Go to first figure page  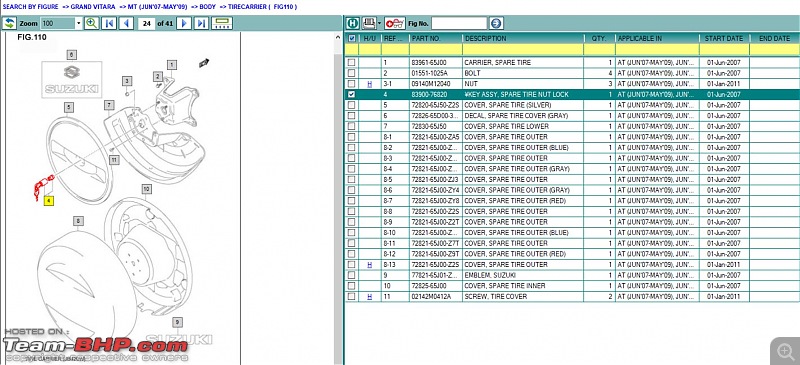click(x=109, y=23)
